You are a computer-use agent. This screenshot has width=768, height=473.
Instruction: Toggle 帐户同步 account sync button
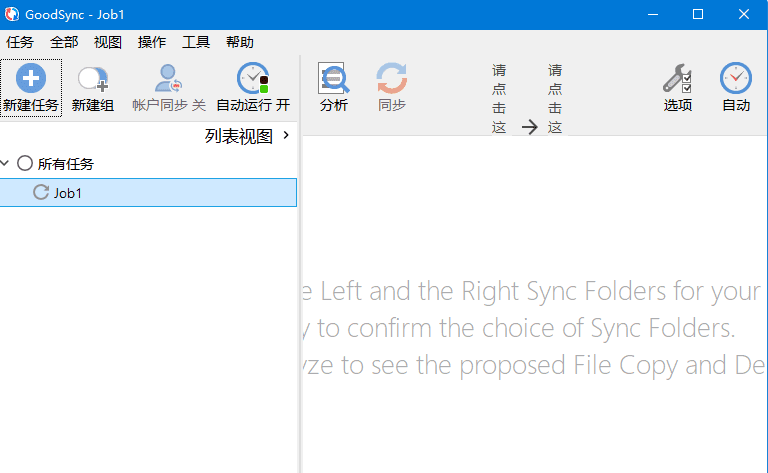pyautogui.click(x=168, y=88)
